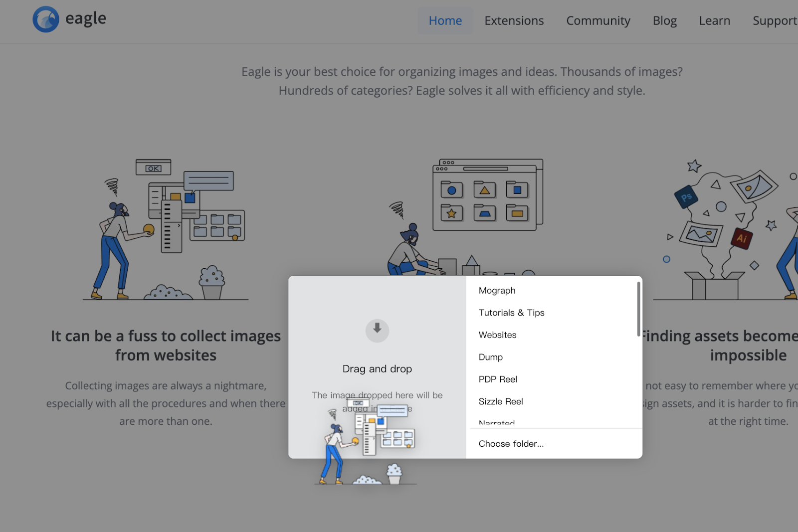Click the 'It can be a fuss to collect images' heading
The height and width of the screenshot is (532, 798).
166,346
